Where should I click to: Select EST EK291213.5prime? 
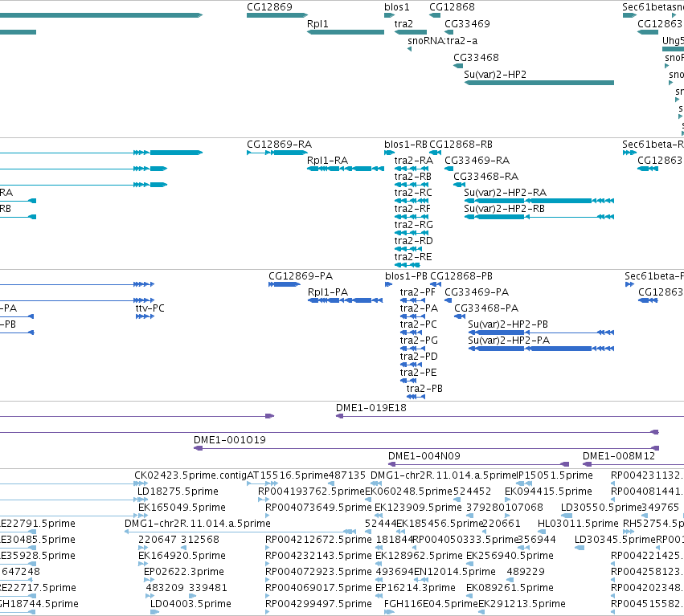click(522, 604)
